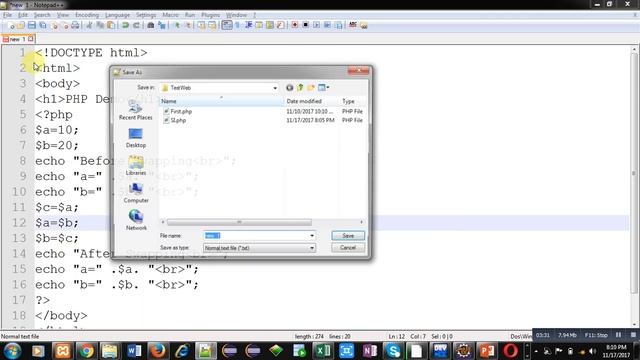640x360 pixels.
Task: Click the editor vertical scrollbar
Action: coord(634,173)
